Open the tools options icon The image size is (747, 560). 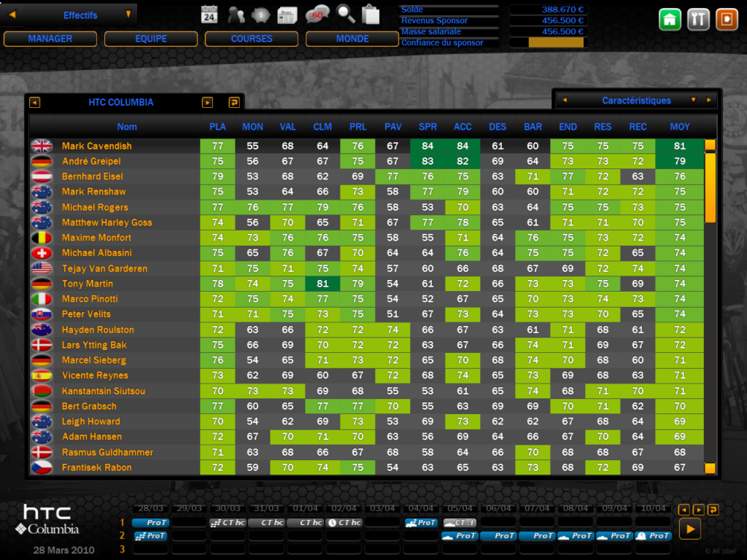(x=698, y=20)
